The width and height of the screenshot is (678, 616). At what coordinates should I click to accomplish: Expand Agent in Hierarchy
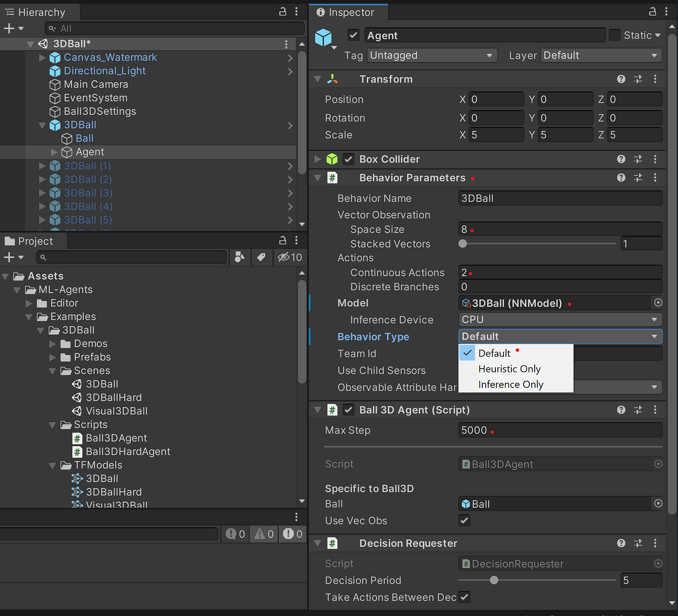pyautogui.click(x=54, y=152)
